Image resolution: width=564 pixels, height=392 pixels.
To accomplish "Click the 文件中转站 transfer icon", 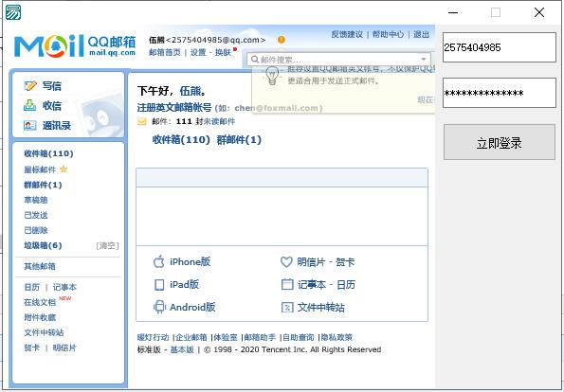I will (287, 307).
